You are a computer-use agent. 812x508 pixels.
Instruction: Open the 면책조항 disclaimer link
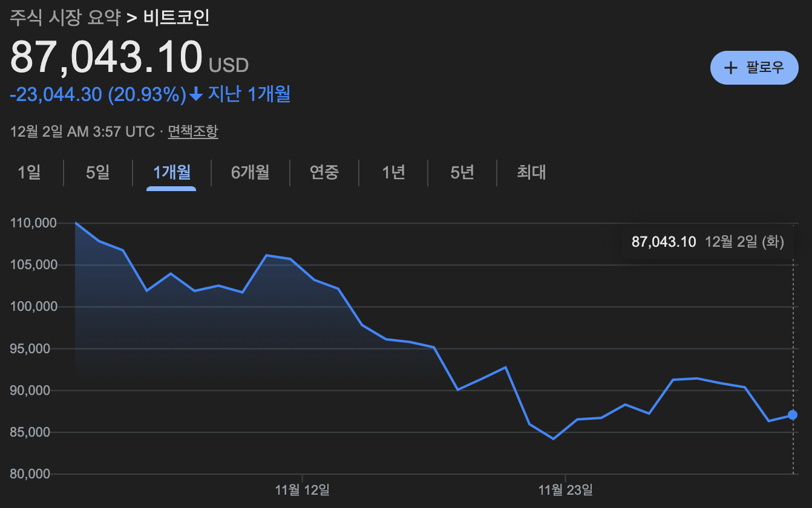tap(193, 131)
